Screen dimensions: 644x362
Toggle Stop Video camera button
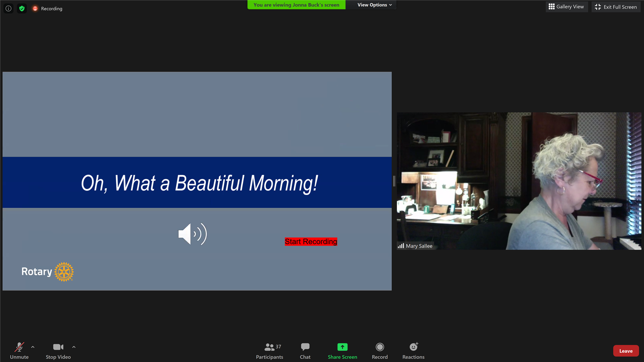pos(58,351)
